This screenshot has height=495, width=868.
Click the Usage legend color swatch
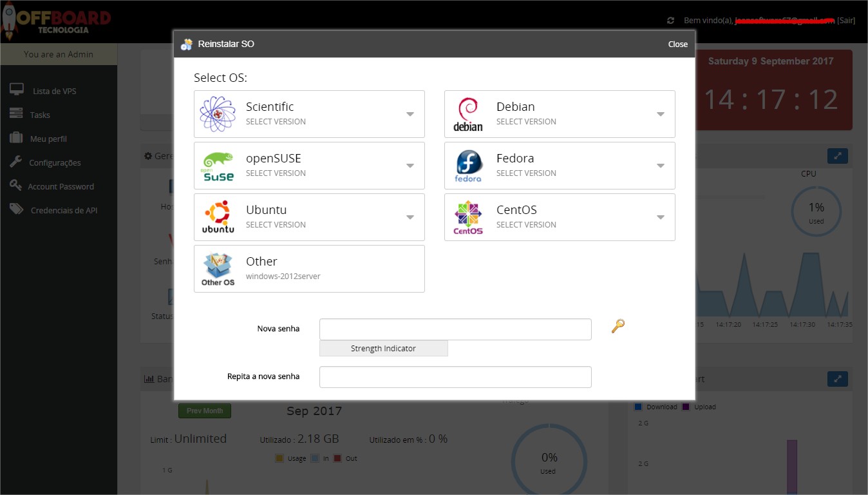[279, 458]
